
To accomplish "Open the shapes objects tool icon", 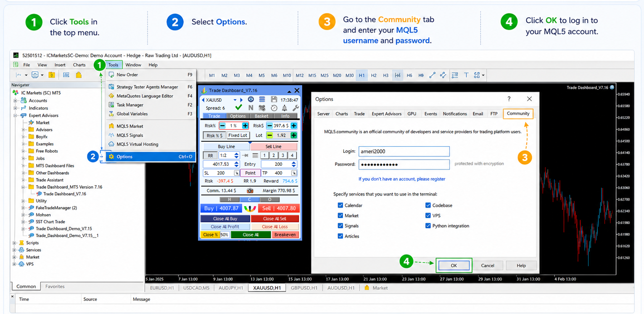I will tap(477, 75).
